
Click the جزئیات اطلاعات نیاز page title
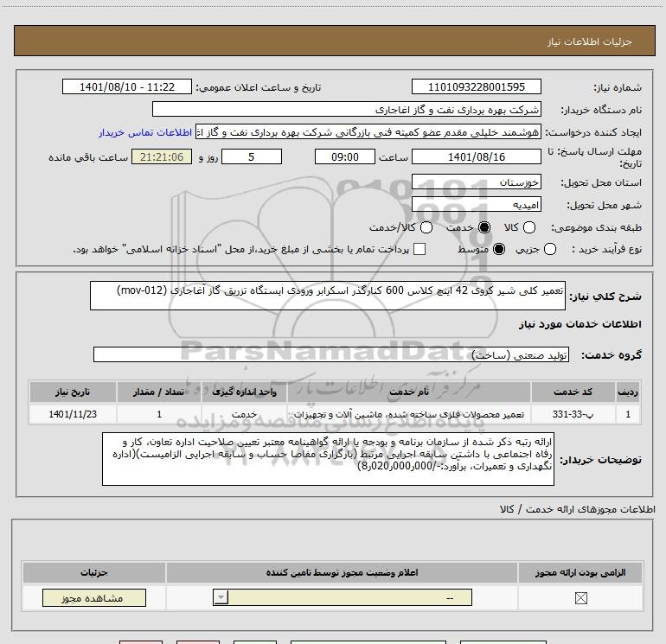[x=590, y=41]
